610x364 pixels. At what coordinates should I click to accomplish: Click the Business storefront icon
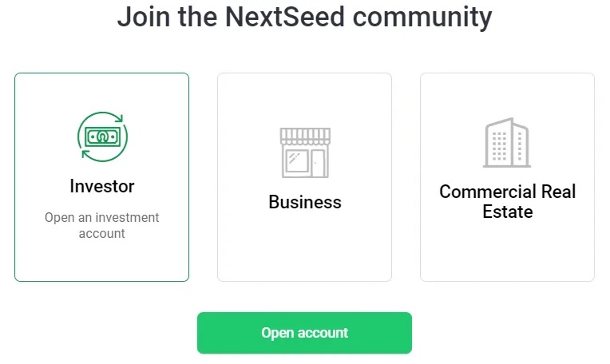tap(305, 152)
